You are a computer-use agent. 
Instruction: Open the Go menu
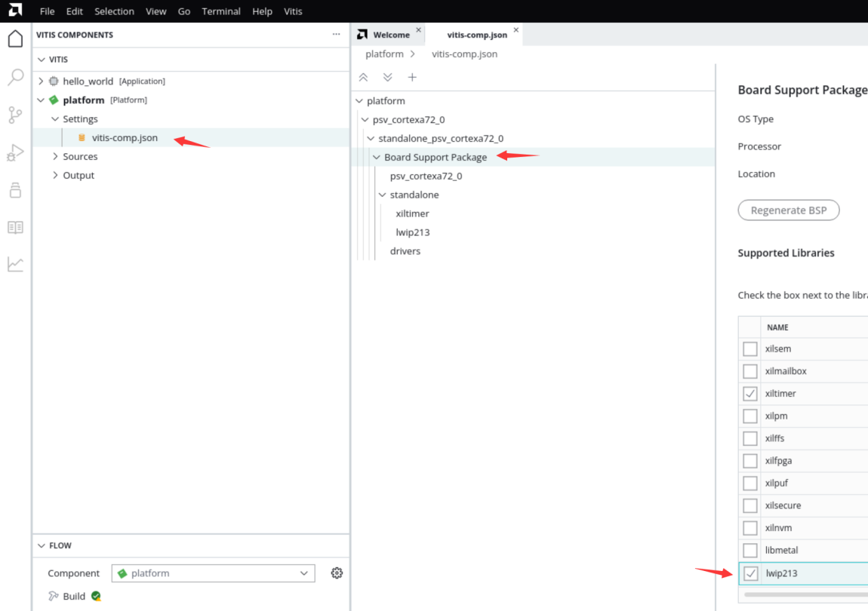click(x=183, y=11)
